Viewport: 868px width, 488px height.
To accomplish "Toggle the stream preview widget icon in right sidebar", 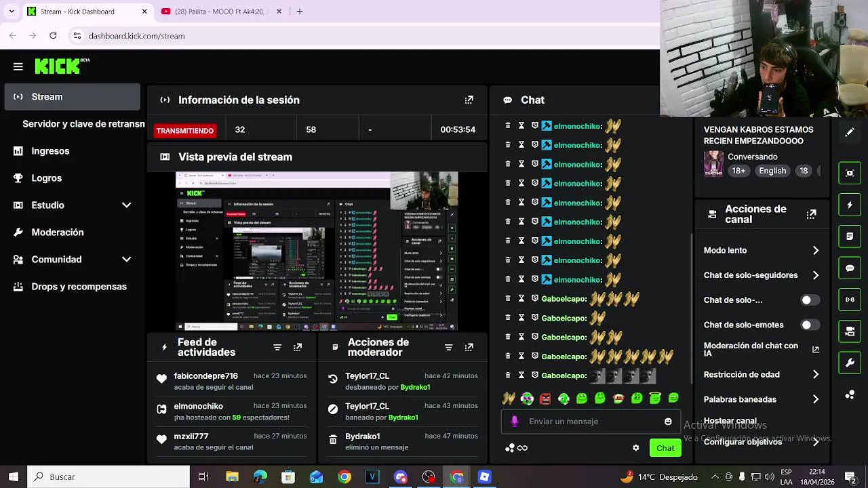I will tap(850, 173).
